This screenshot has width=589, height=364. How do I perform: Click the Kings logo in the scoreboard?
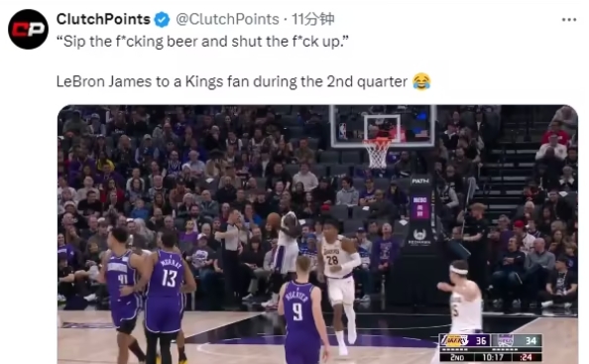click(x=506, y=340)
